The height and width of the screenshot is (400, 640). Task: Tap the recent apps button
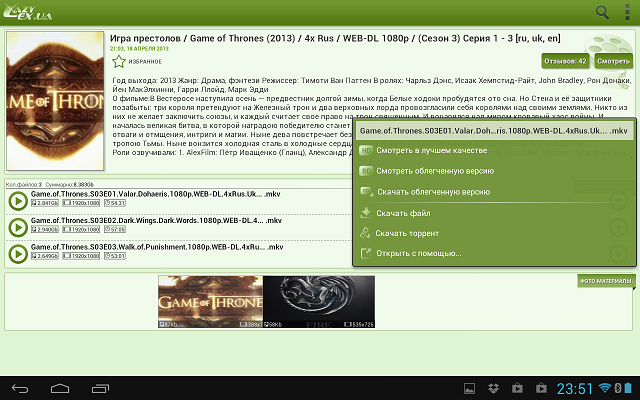click(100, 388)
